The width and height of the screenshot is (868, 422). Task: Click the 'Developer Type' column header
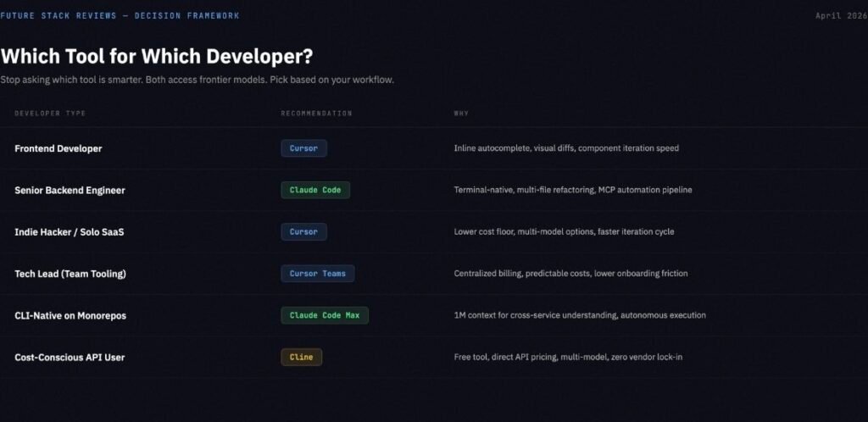(x=50, y=114)
